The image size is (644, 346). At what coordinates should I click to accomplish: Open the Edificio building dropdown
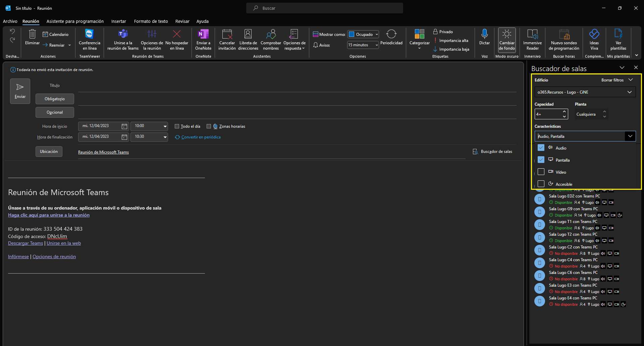(x=585, y=92)
